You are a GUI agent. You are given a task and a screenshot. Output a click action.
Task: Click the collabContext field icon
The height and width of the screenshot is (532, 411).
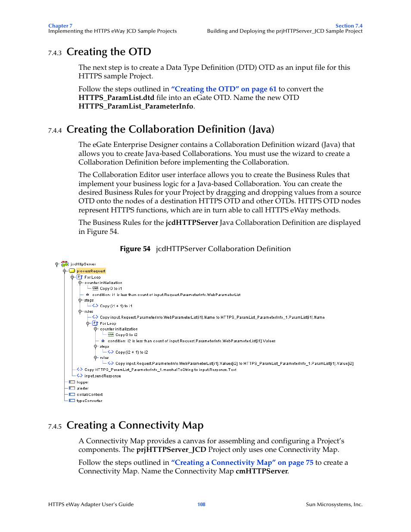72,394
